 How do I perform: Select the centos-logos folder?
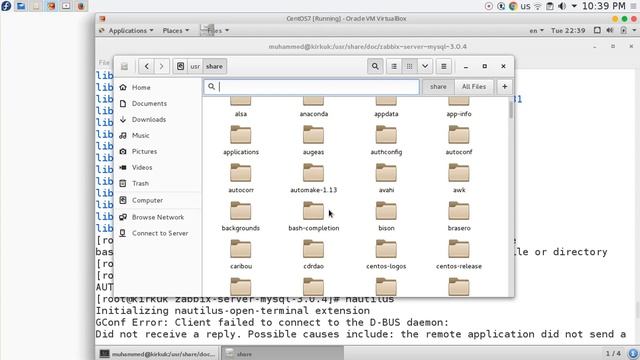coord(386,254)
